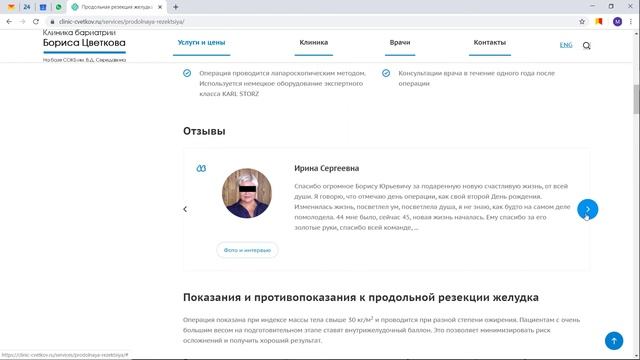Click the Клиника Бориса Цветкова logo
Viewport: 640px width, 360px height.
tap(84, 46)
